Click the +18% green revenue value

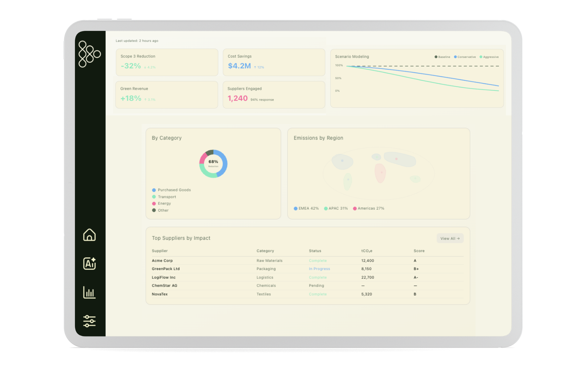pos(131,98)
